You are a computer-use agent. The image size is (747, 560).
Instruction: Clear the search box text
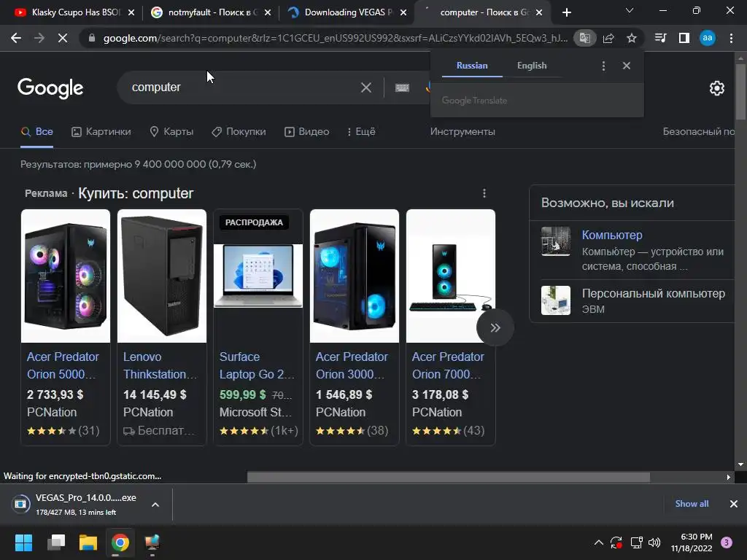[366, 87]
